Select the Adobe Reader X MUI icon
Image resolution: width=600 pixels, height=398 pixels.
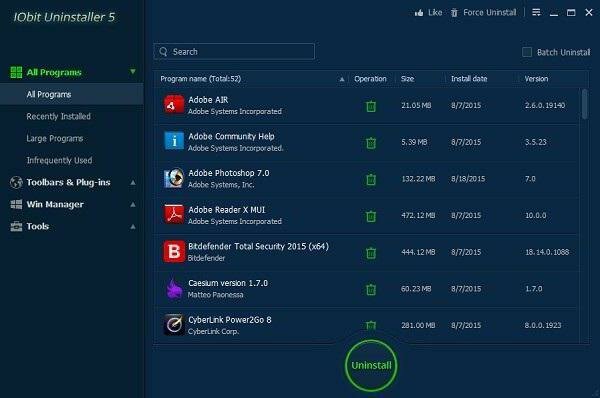(x=174, y=214)
